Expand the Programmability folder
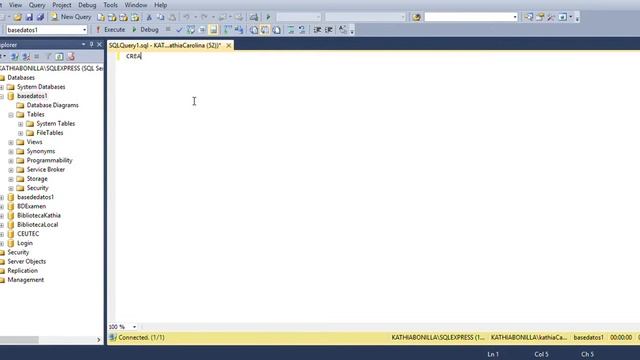This screenshot has height=360, width=640. 11,160
